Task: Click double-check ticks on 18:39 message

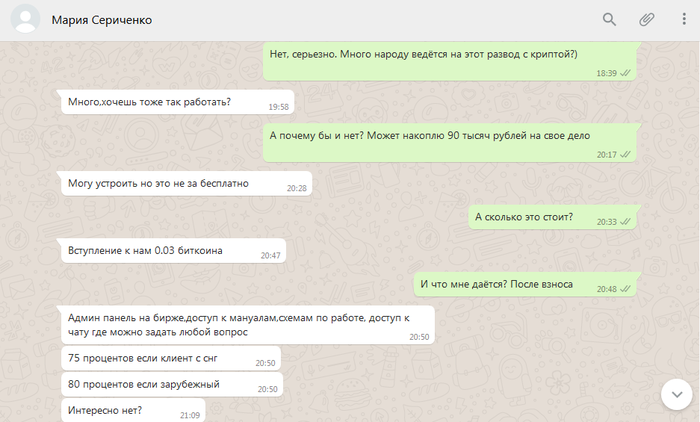Action: tap(625, 73)
